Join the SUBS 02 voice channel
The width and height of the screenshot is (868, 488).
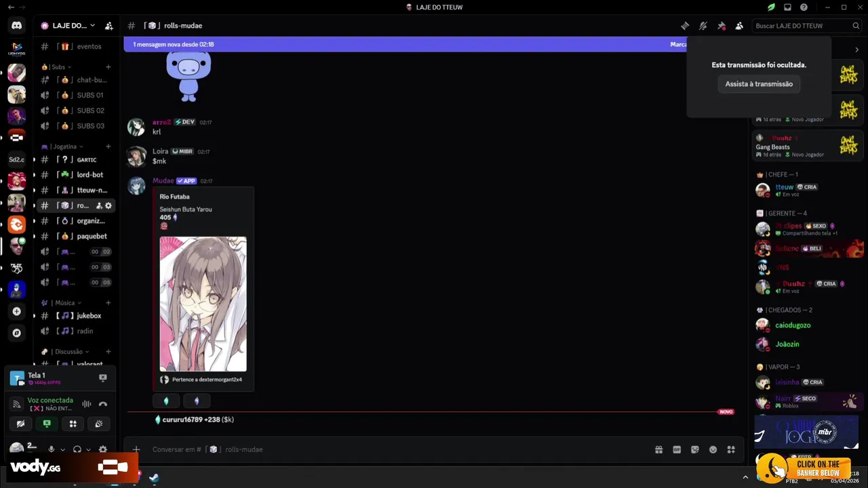(77, 110)
